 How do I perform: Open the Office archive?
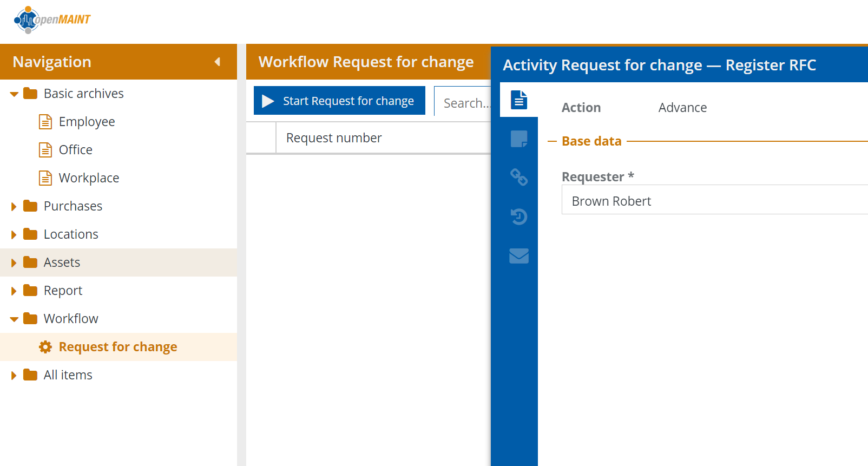76,150
